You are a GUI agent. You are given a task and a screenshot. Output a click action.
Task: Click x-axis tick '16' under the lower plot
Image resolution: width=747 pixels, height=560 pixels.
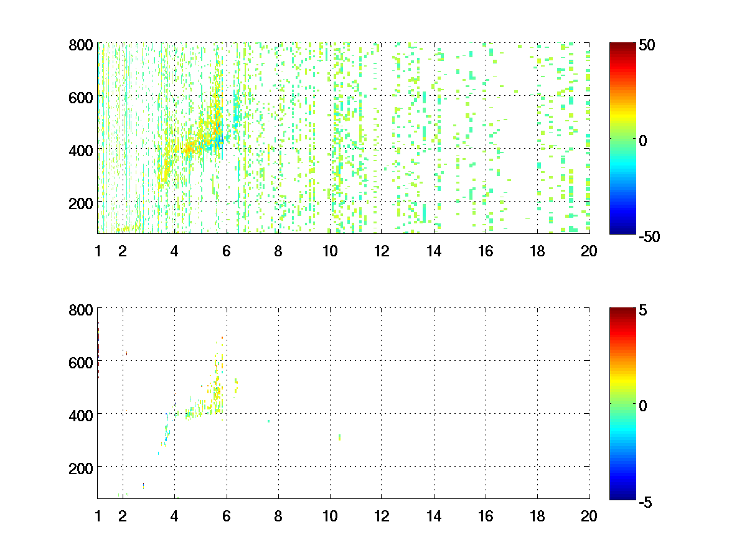tap(486, 516)
